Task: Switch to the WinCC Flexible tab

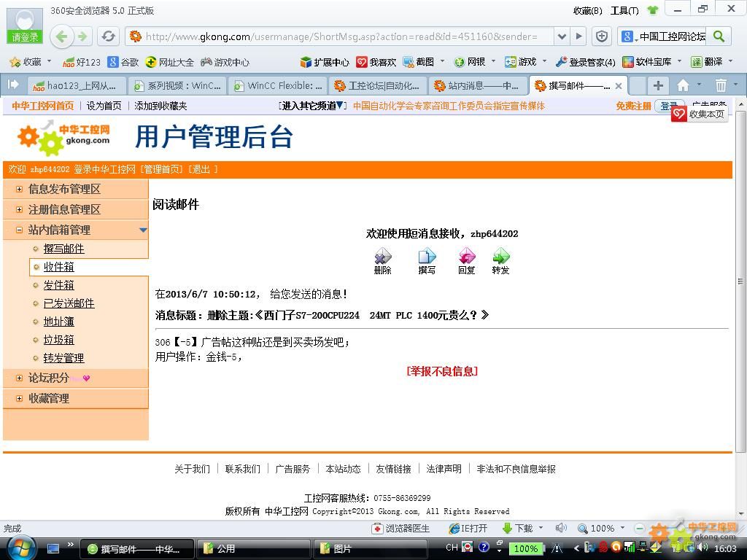Action: coord(278,86)
